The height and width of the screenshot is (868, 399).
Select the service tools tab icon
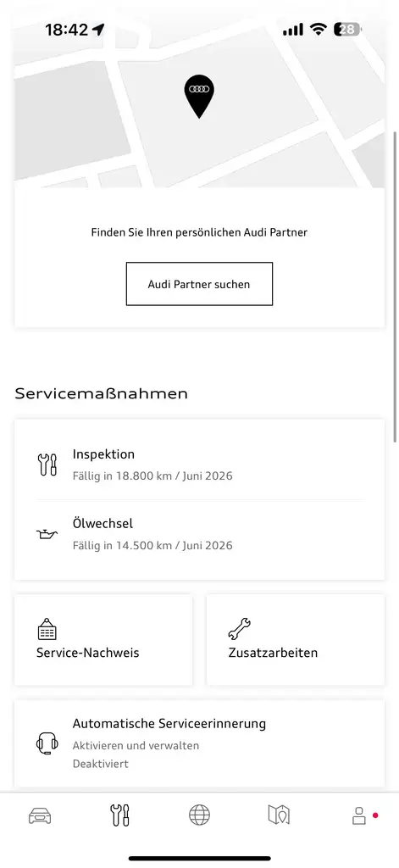(x=120, y=815)
